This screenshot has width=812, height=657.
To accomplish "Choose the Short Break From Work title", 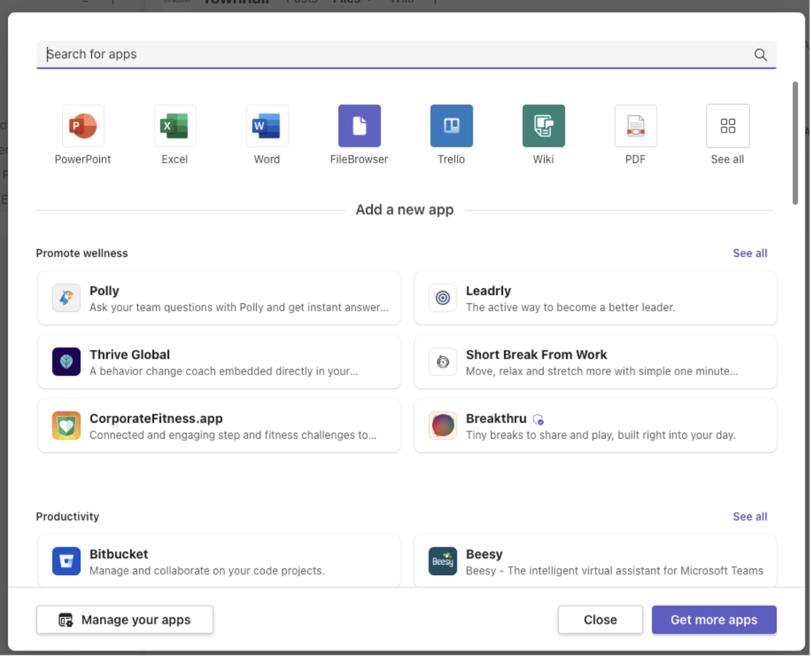I will click(537, 355).
